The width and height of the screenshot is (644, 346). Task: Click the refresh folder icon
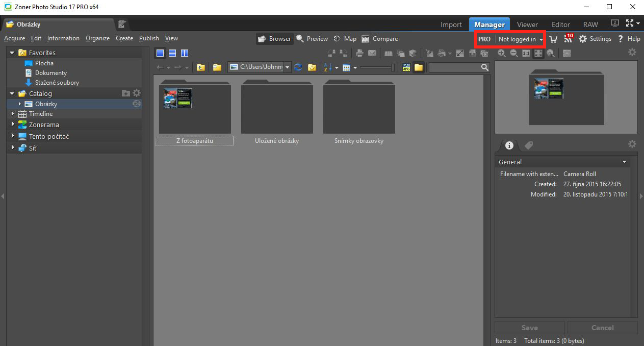[x=298, y=67]
